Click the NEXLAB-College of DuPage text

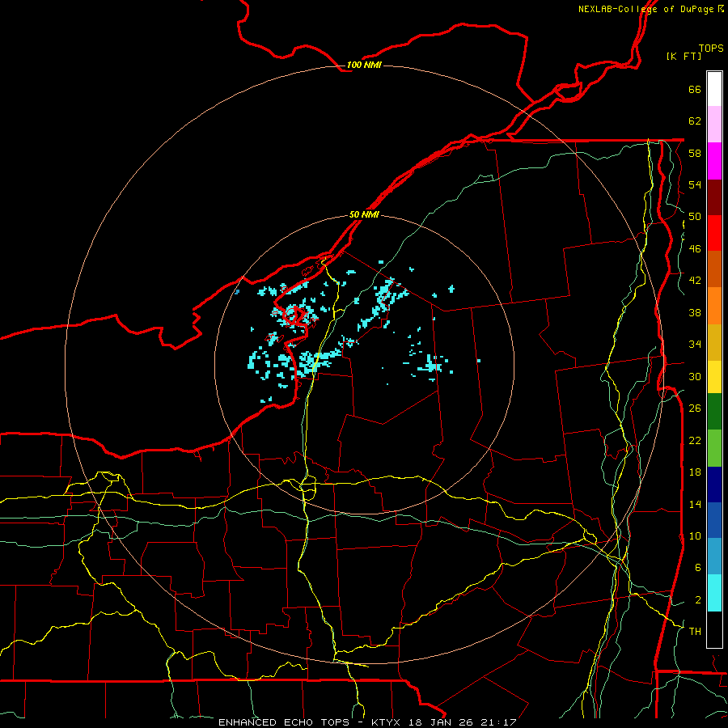tap(645, 9)
